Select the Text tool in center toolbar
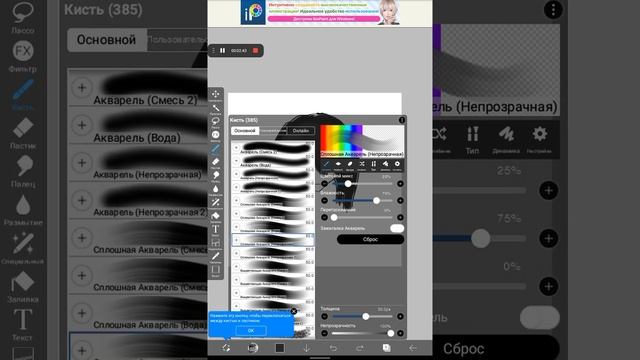640x360 pixels. click(x=216, y=230)
